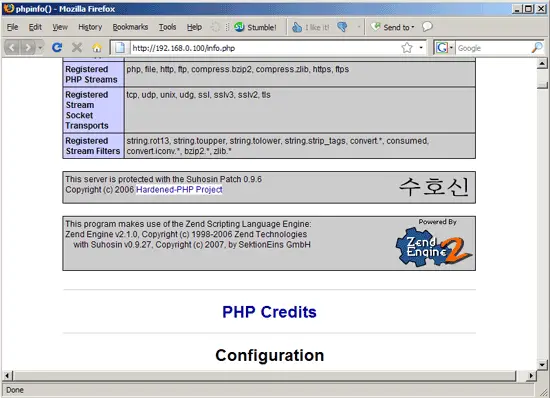Viewport: 550px width, 398px height.
Task: Click scroll down arrow on vertical scrollbar
Action: point(542,365)
